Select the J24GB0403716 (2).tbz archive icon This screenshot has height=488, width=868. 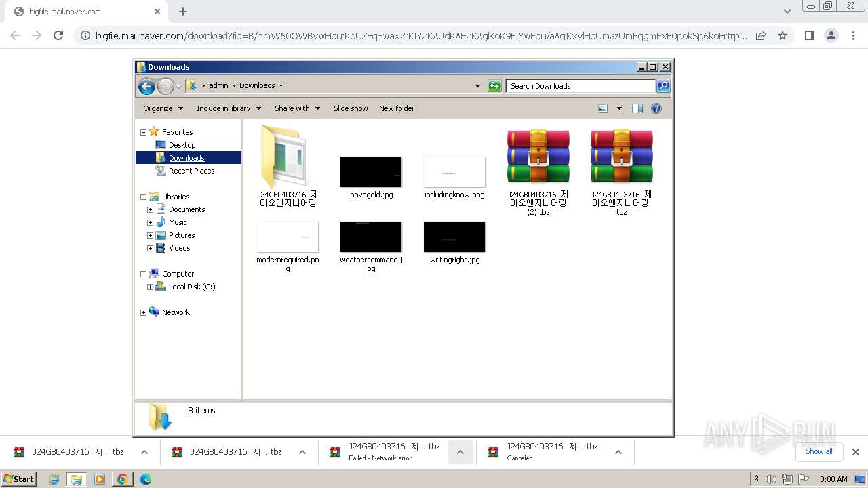click(x=538, y=157)
